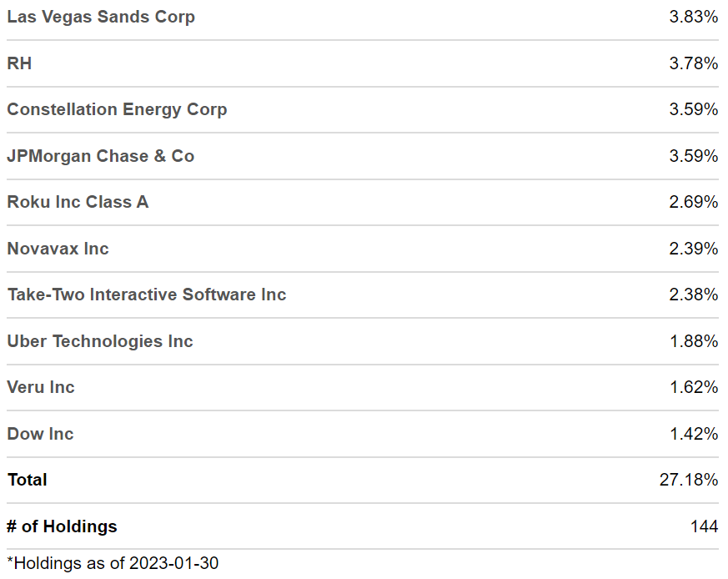The height and width of the screenshot is (579, 728).
Task: Click the 2.69% Roku weight
Action: coord(693,202)
